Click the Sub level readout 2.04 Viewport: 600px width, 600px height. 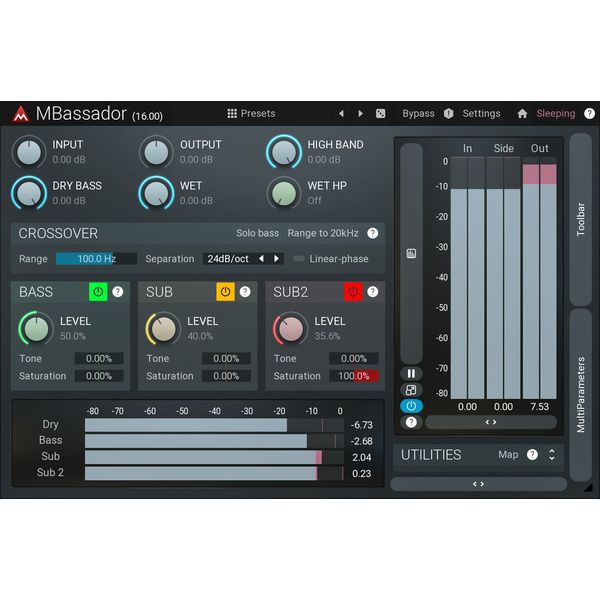point(362,457)
